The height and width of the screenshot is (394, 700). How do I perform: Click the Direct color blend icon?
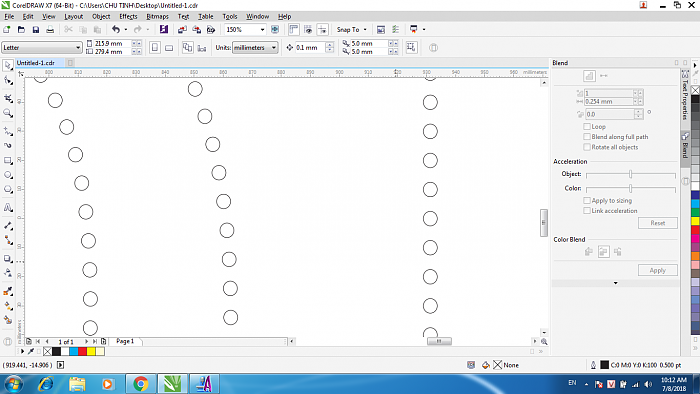pyautogui.click(x=588, y=252)
